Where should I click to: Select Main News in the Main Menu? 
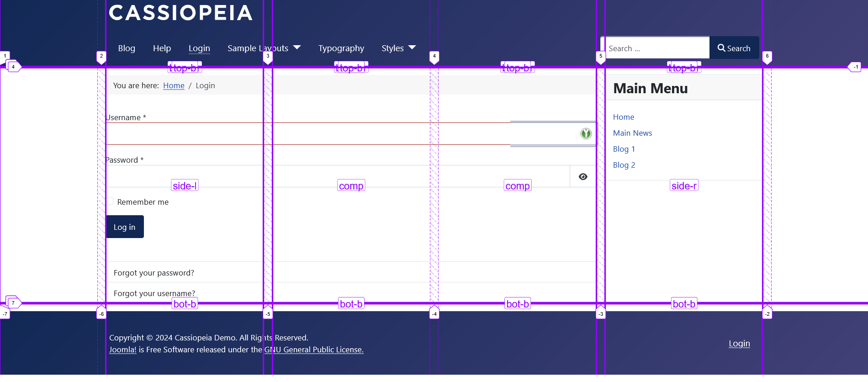click(x=632, y=133)
